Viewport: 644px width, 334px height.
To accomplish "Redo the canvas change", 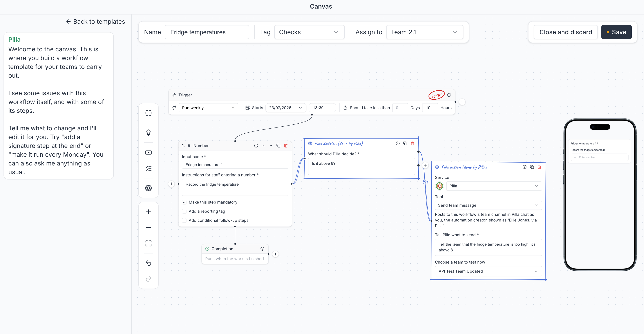I will point(148,279).
